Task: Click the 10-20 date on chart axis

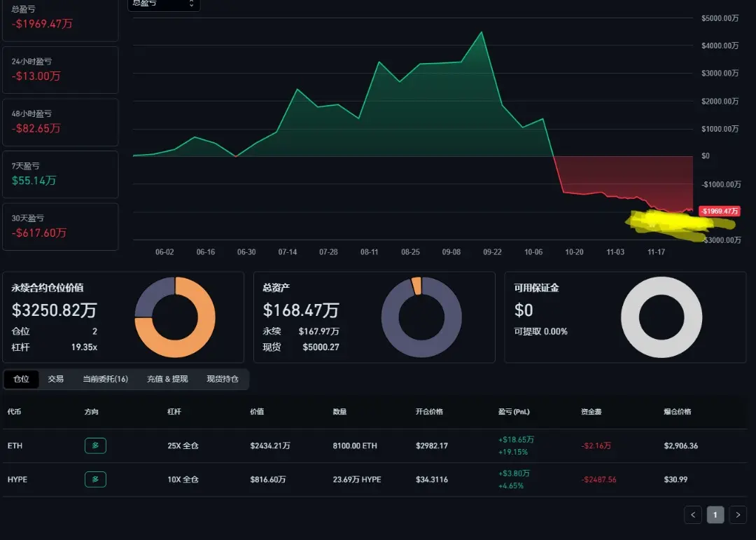Action: point(574,252)
